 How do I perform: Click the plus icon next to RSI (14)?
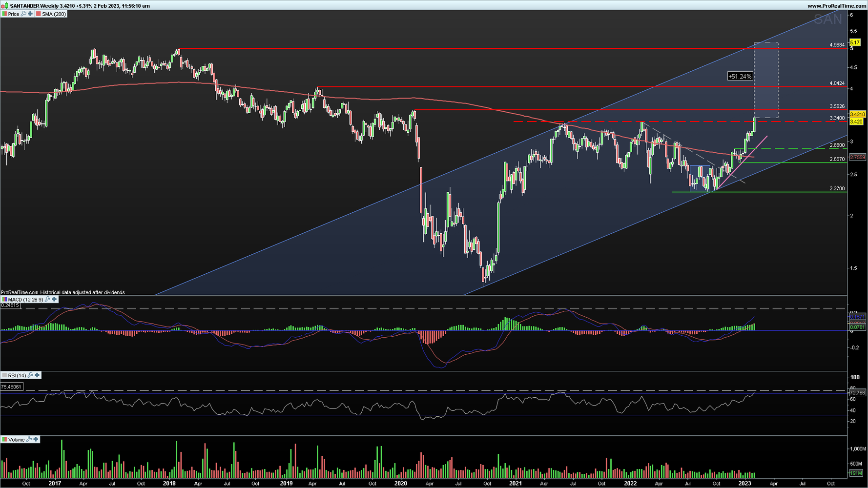(37, 375)
